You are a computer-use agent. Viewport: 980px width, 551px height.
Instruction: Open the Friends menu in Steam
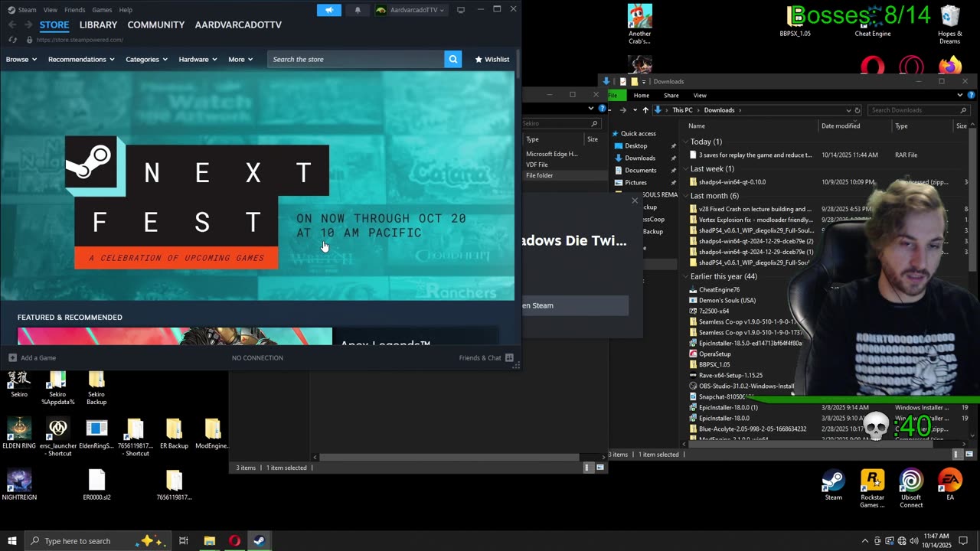pos(75,10)
